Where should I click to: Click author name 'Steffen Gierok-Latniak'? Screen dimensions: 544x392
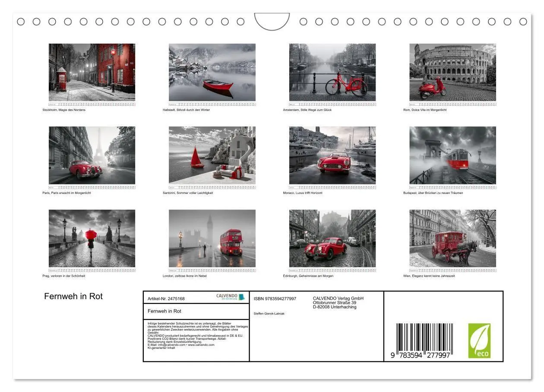269,314
